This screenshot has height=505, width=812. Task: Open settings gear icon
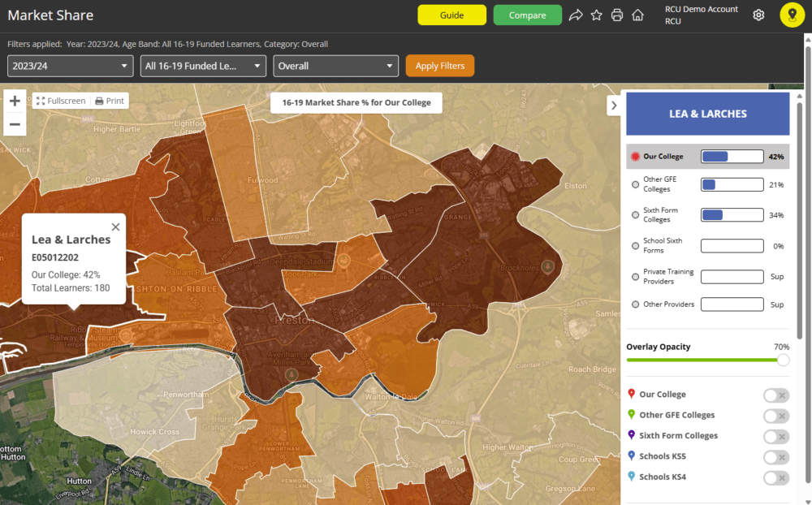[758, 15]
